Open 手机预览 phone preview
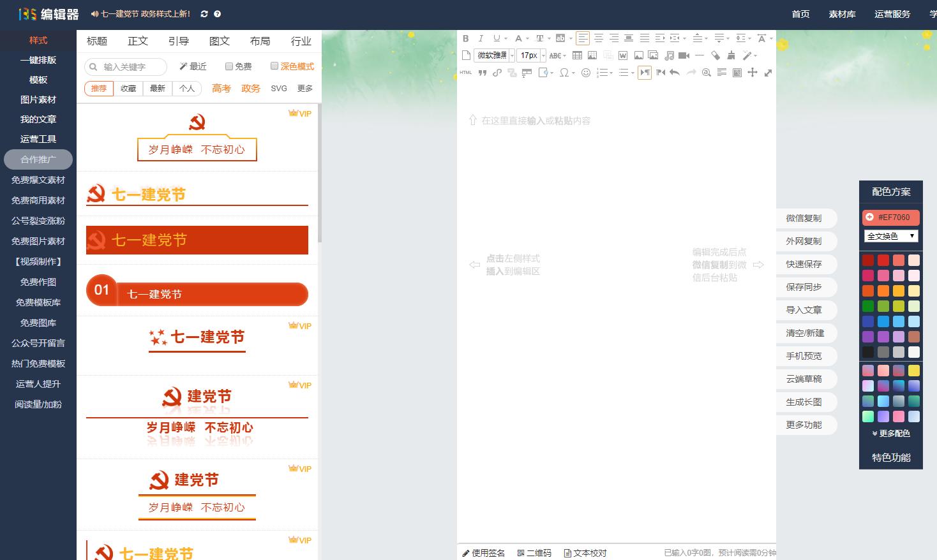The image size is (937, 560). click(x=806, y=356)
